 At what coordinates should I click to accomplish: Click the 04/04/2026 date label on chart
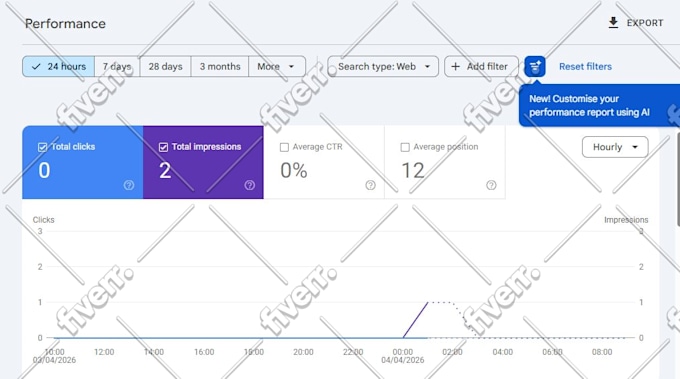click(x=402, y=360)
